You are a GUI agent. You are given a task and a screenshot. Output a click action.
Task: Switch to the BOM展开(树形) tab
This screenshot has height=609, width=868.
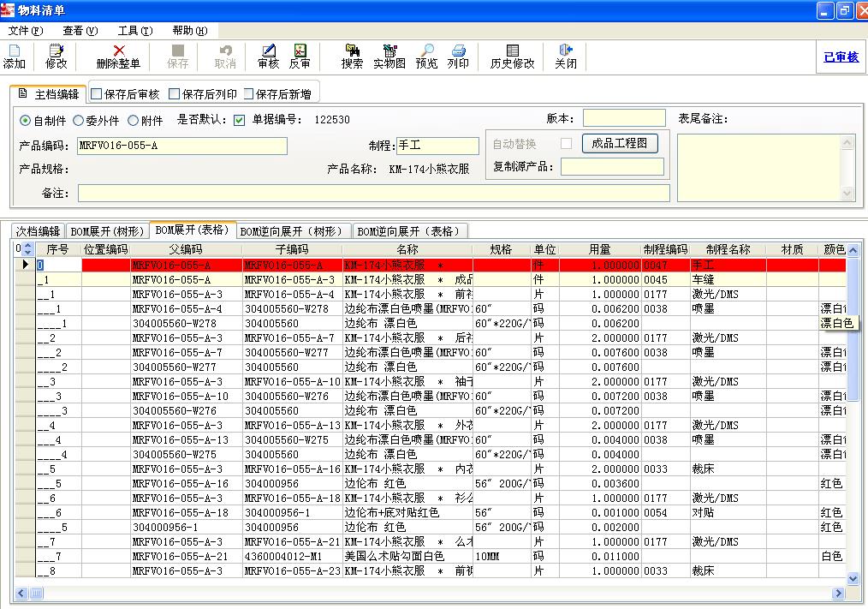click(107, 231)
